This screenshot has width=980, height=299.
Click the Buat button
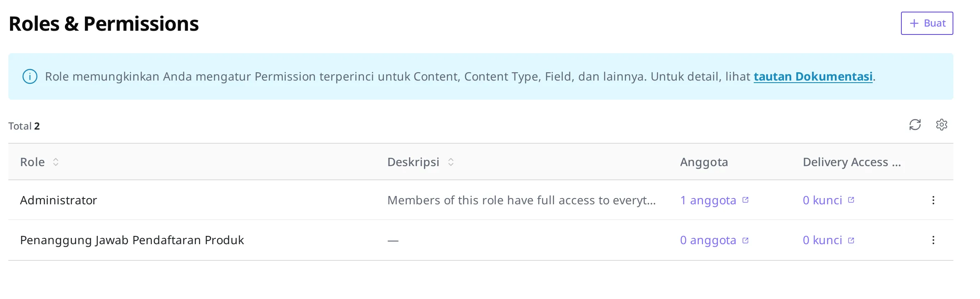tap(927, 23)
